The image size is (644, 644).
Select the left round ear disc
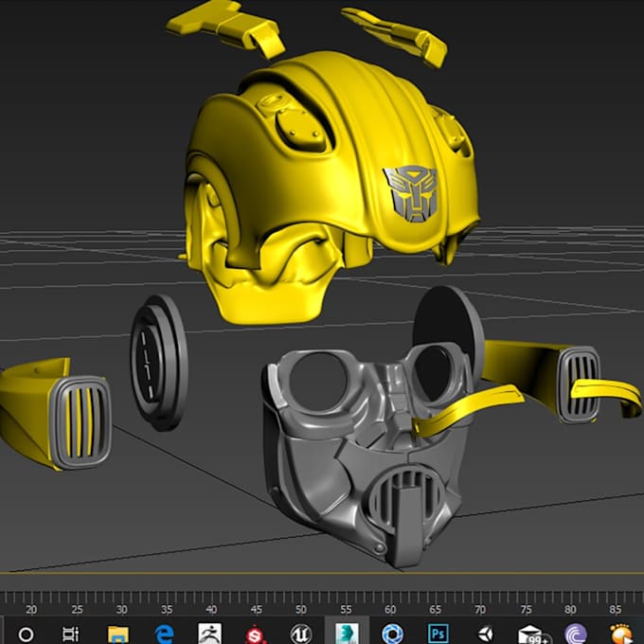(x=159, y=363)
